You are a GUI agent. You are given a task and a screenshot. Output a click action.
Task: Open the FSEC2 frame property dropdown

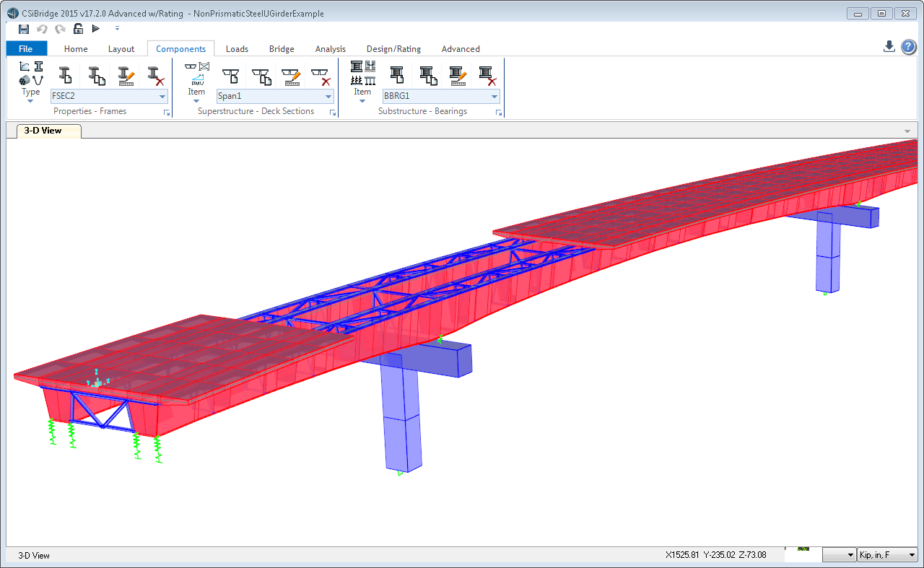click(x=162, y=97)
